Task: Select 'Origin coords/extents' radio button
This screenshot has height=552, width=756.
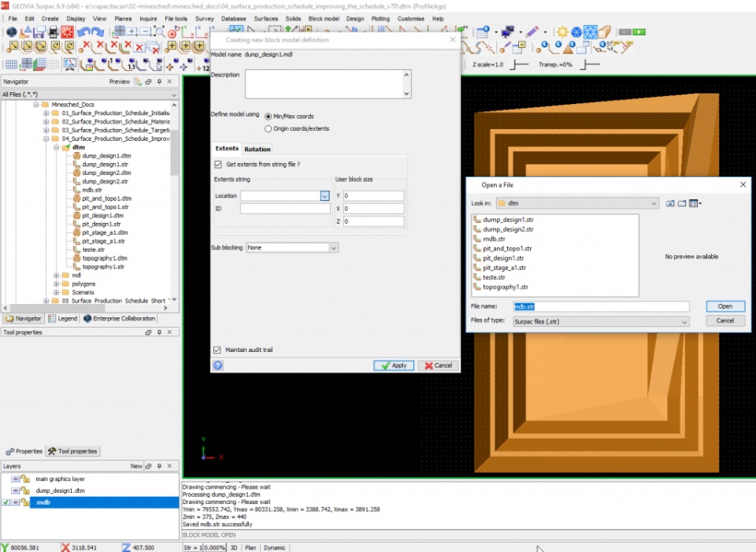Action: pyautogui.click(x=269, y=128)
